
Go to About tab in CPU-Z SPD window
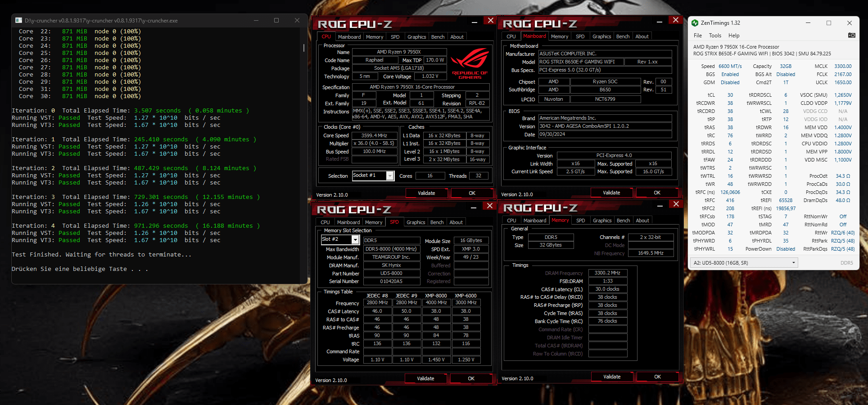click(456, 222)
